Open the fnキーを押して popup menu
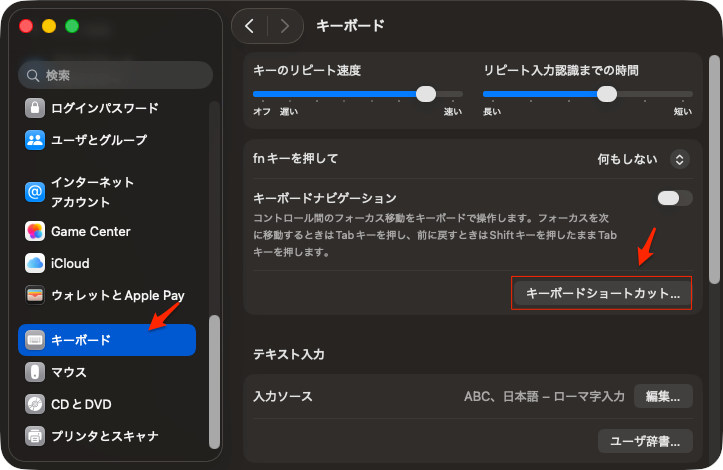 tap(680, 159)
